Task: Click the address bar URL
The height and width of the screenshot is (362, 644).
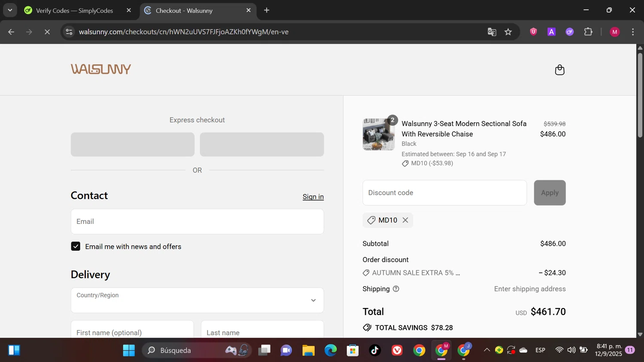Action: [184, 32]
